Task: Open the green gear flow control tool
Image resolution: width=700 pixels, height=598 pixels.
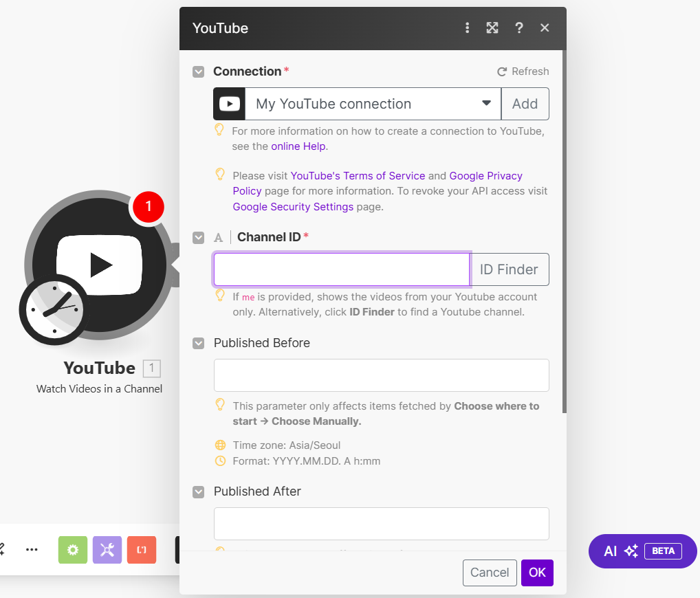Action: [x=73, y=550]
